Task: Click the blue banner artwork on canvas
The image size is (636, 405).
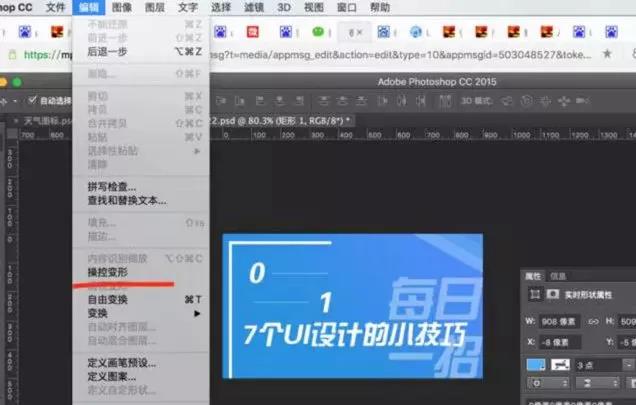Action: 352,306
